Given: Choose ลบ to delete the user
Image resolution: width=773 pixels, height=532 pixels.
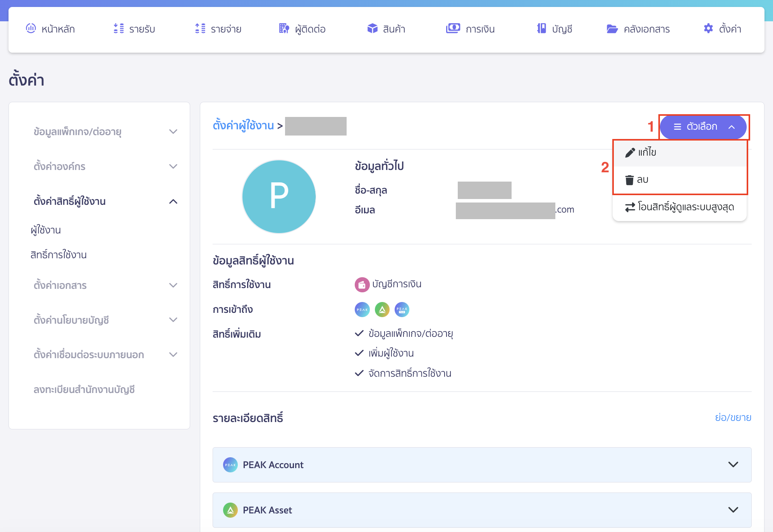Looking at the screenshot, I should (x=642, y=180).
